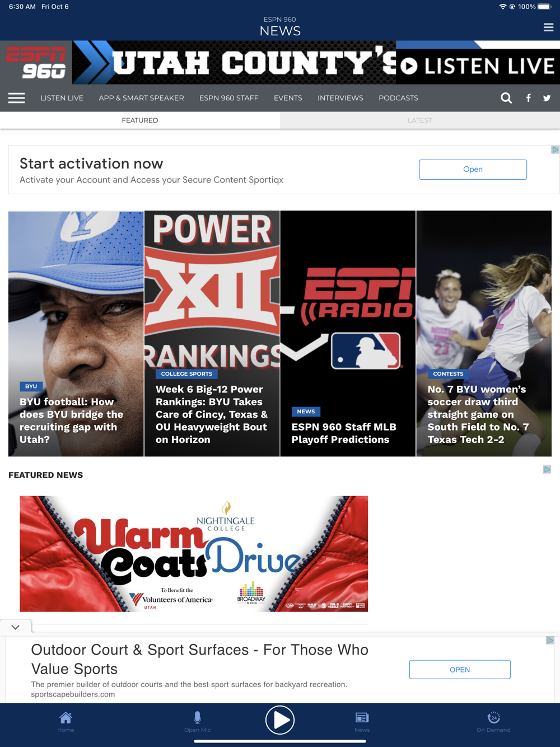Tap the News category tag
Viewport: 560px width, 747px height.
pyautogui.click(x=306, y=412)
